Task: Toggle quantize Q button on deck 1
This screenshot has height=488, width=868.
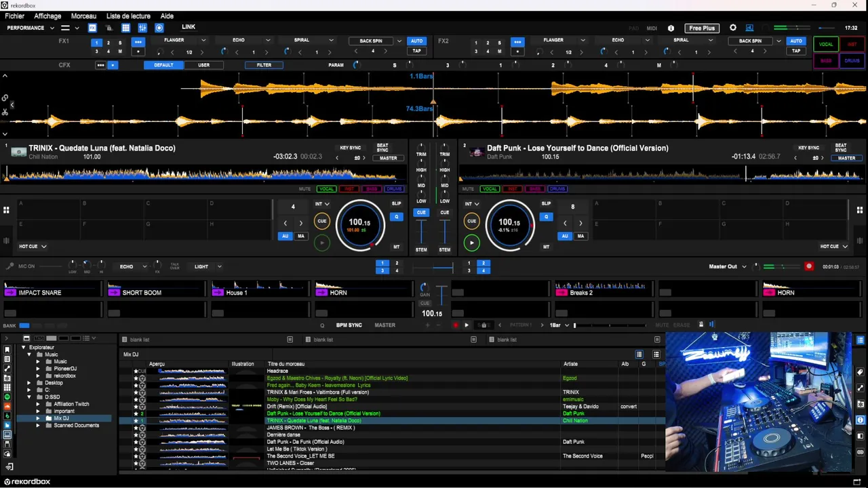Action: [397, 217]
